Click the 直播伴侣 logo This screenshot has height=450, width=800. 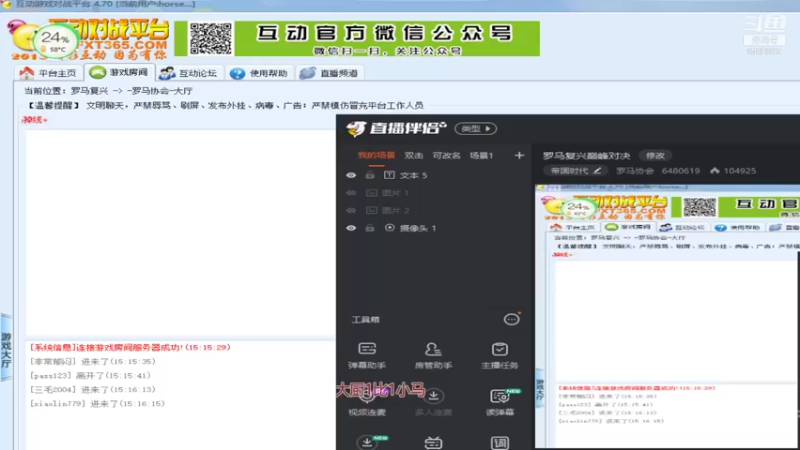pos(396,128)
